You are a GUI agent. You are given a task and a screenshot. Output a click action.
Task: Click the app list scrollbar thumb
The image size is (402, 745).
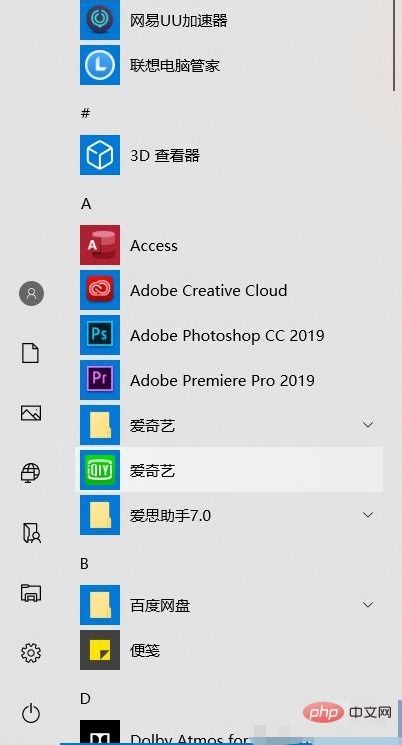point(394,45)
